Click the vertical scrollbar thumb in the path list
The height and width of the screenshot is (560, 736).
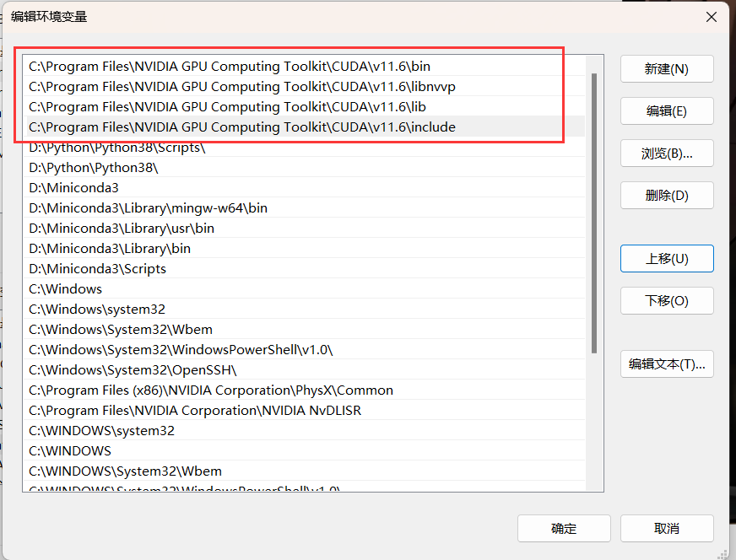(x=593, y=213)
